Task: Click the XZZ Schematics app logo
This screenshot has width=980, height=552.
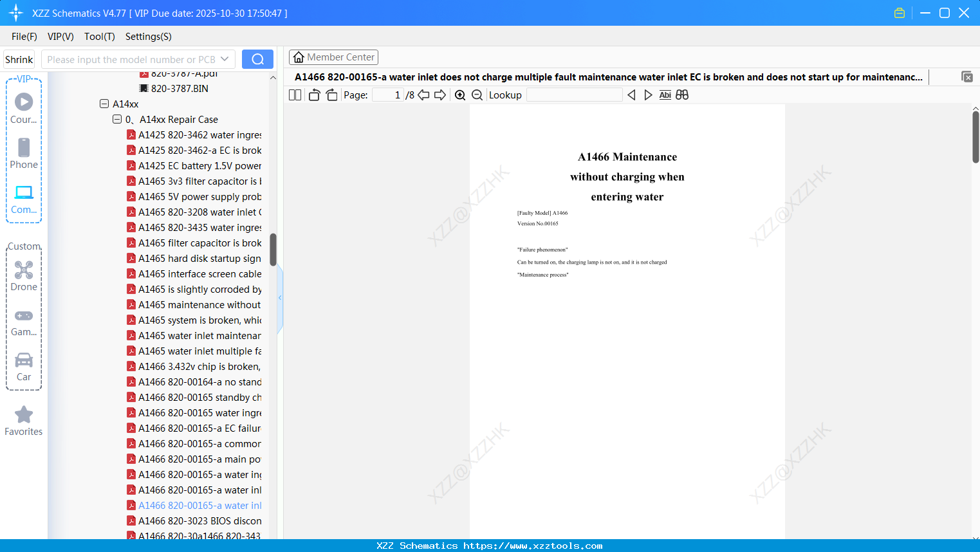Action: point(16,13)
